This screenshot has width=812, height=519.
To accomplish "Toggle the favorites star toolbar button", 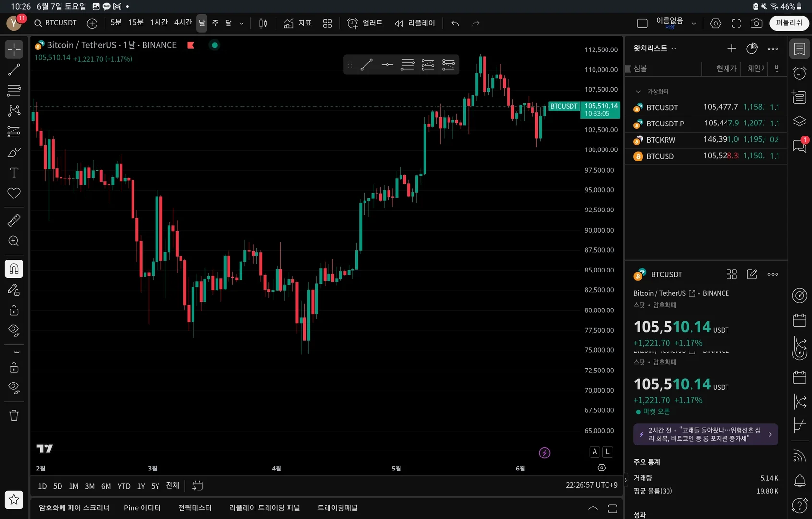I will click(x=14, y=500).
